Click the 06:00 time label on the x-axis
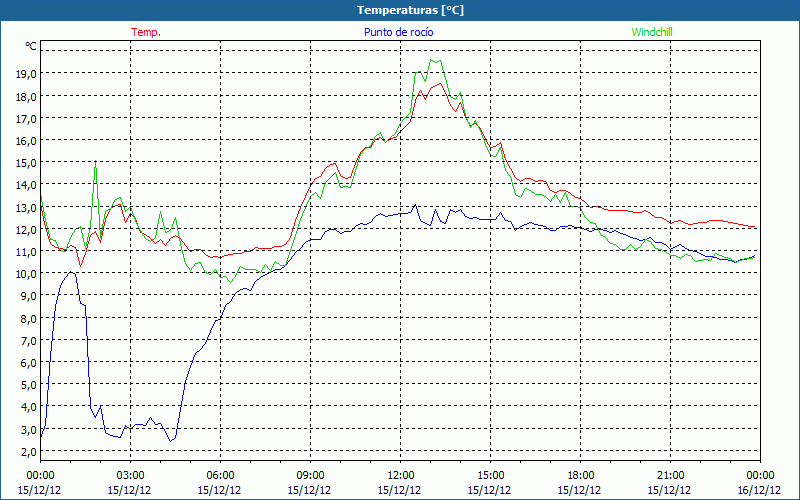Viewport: 800px width, 500px height. coord(220,476)
